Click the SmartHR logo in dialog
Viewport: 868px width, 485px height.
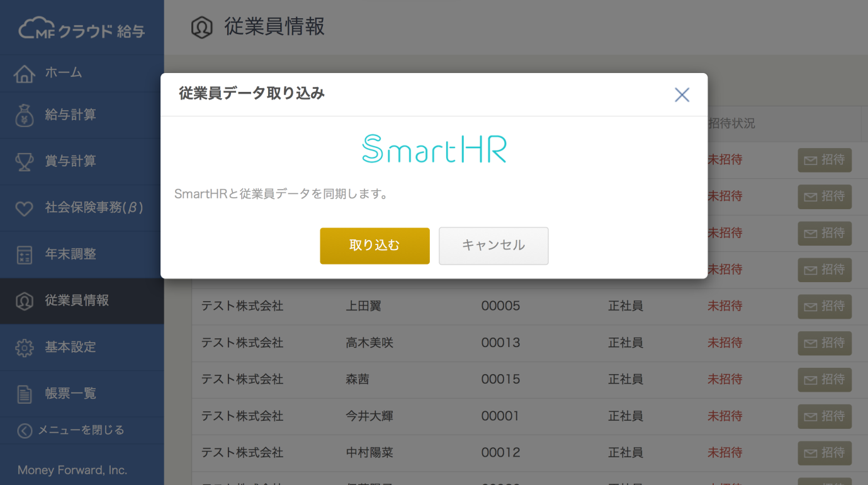coord(434,149)
